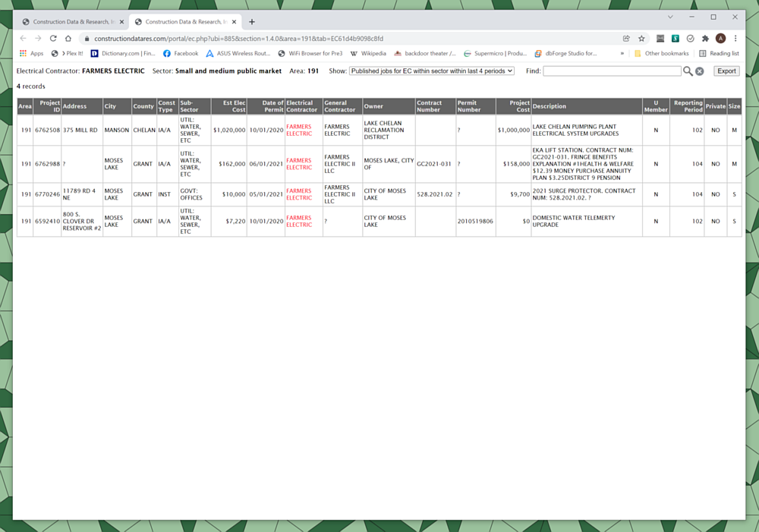Click the contract number 528.2021.02
The height and width of the screenshot is (532, 759).
[x=435, y=194]
